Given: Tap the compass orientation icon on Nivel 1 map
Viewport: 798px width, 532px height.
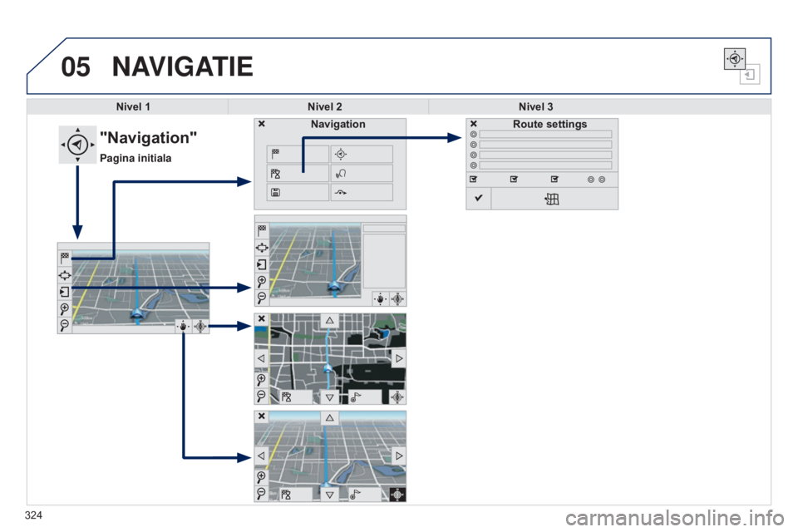Looking at the screenshot, I should point(200,327).
